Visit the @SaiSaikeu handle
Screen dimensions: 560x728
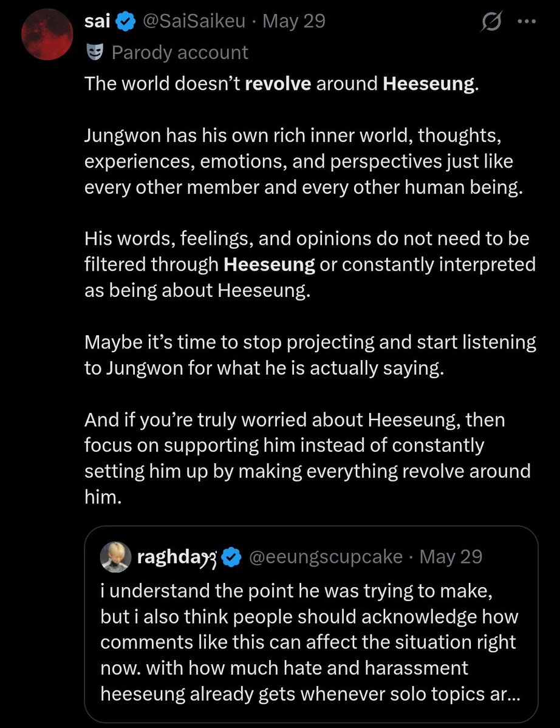click(194, 21)
